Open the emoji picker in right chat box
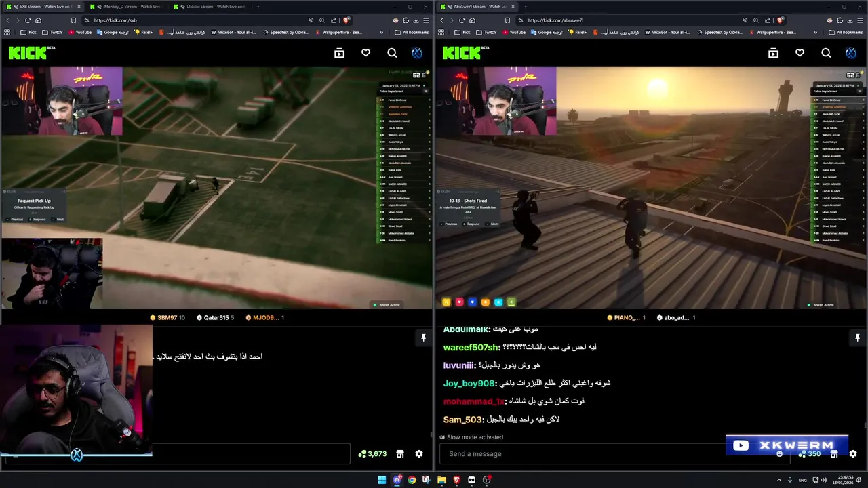The width and height of the screenshot is (868, 488). (x=779, y=454)
